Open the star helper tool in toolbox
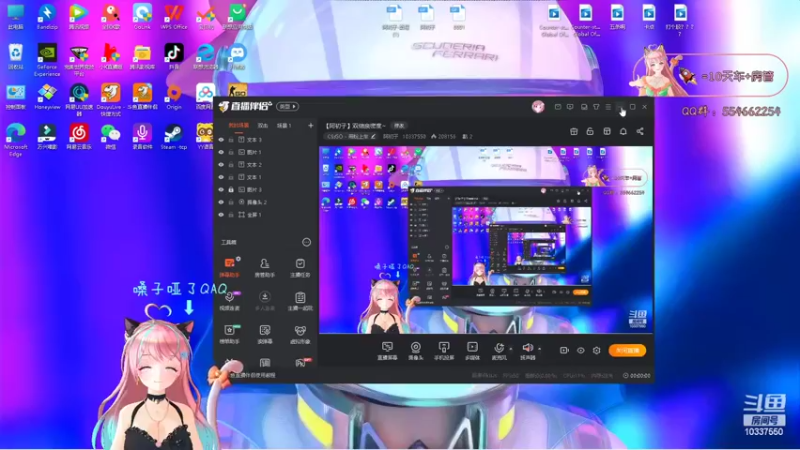Screen dimensions: 800x450 coord(230,334)
